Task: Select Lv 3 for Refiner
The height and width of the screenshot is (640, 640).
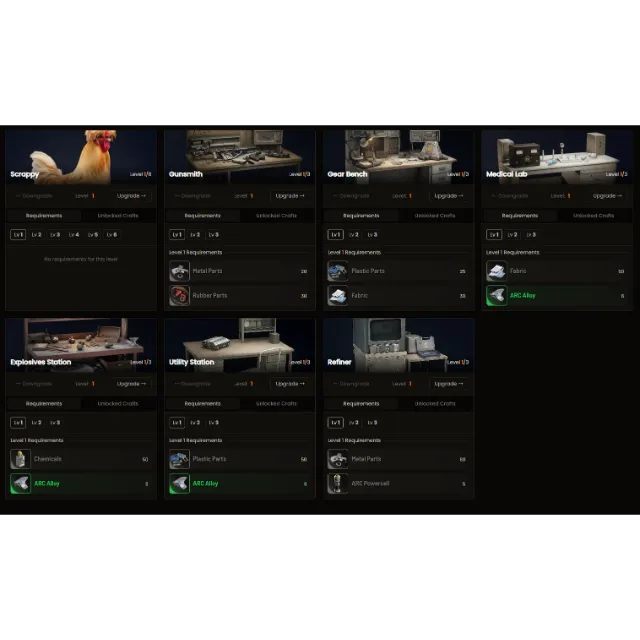Action: click(x=372, y=422)
